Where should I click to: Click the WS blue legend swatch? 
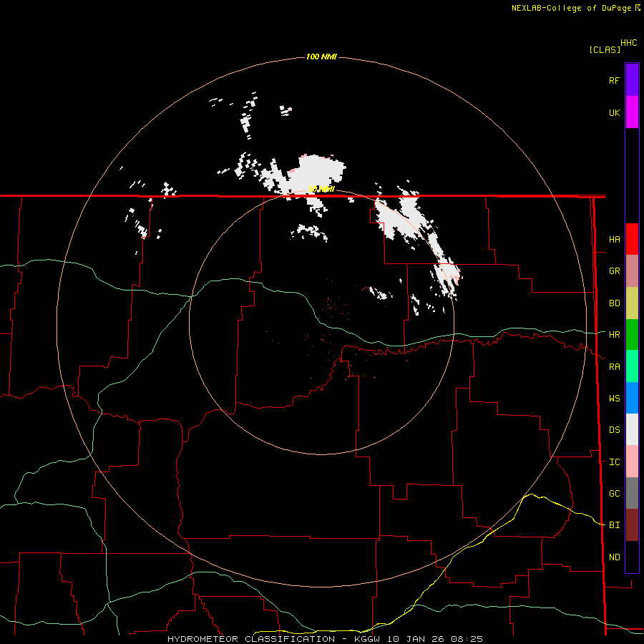point(632,398)
